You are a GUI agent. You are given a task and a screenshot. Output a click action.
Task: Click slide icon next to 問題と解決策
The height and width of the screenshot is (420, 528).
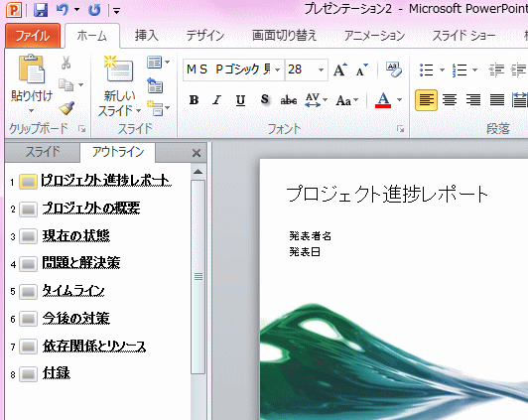pyautogui.click(x=28, y=264)
